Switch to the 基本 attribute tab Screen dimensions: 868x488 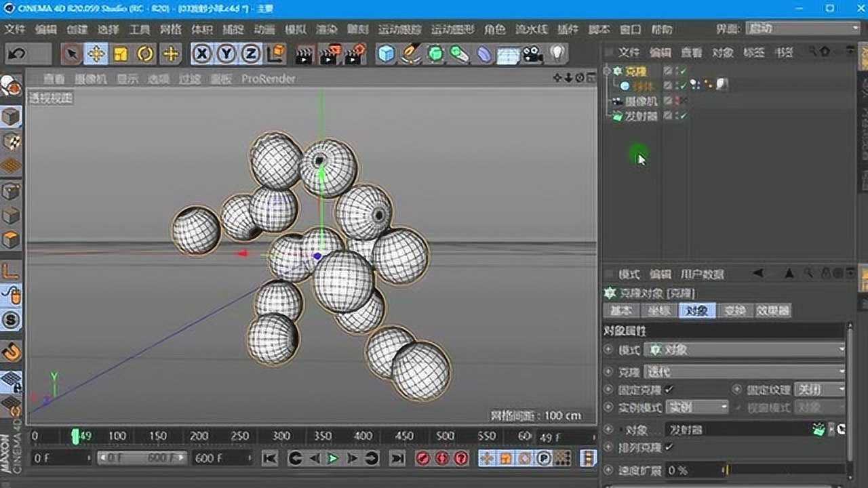[x=621, y=310]
